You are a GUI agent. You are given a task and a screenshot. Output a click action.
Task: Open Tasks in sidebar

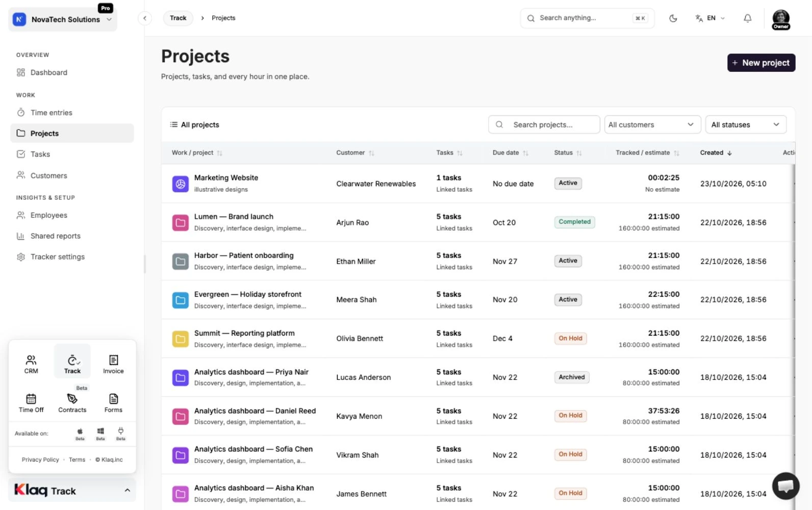click(72, 154)
